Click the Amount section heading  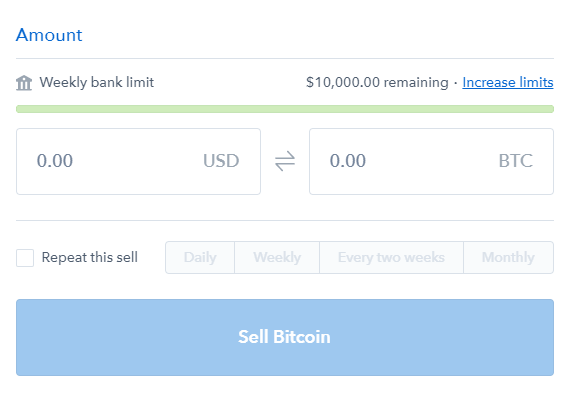click(49, 35)
